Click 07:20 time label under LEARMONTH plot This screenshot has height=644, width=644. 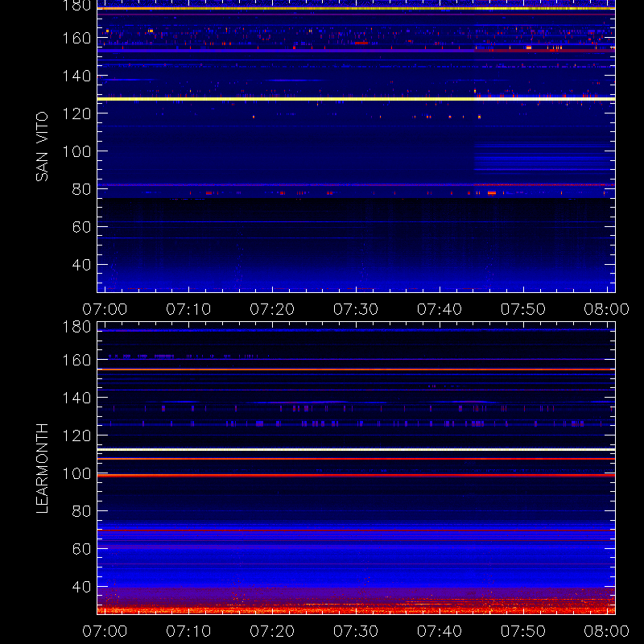point(272,631)
